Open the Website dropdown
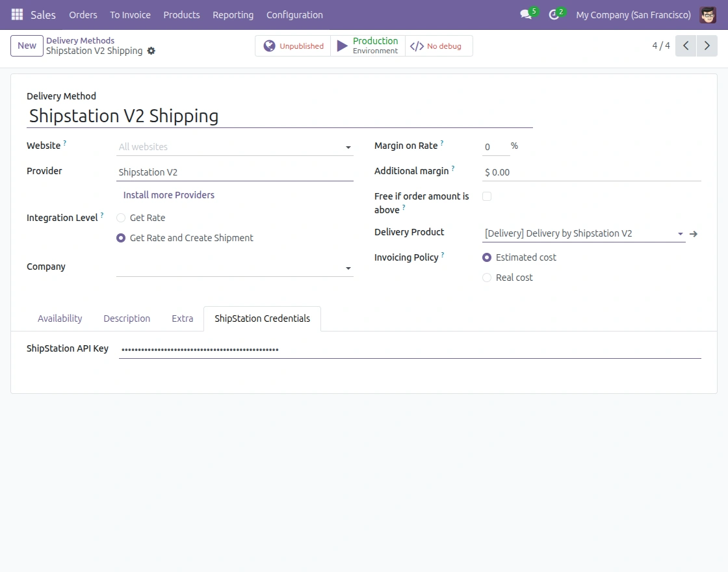Screen dimensions: 728x572 (348, 147)
